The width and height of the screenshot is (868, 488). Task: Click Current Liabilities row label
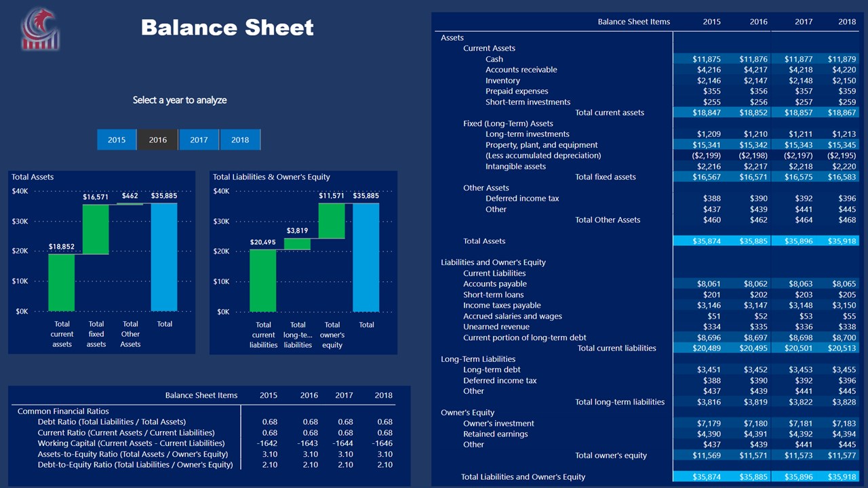pos(494,273)
